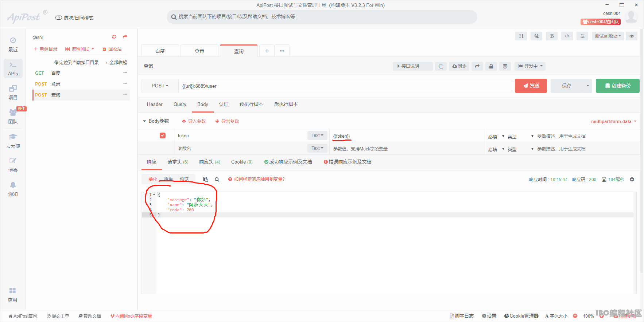Open the 应用 apps sidebar section
Screen dimensions: 644x322
coord(12,295)
